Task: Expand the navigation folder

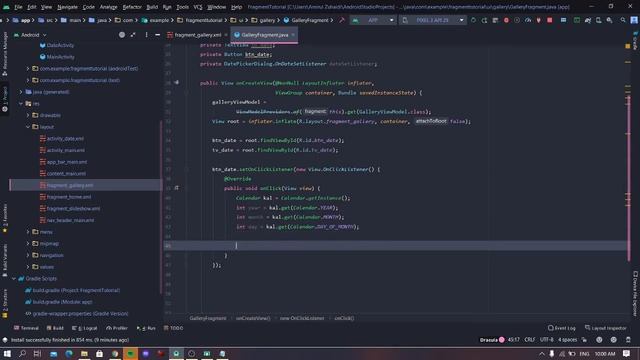Action: pyautogui.click(x=28, y=255)
